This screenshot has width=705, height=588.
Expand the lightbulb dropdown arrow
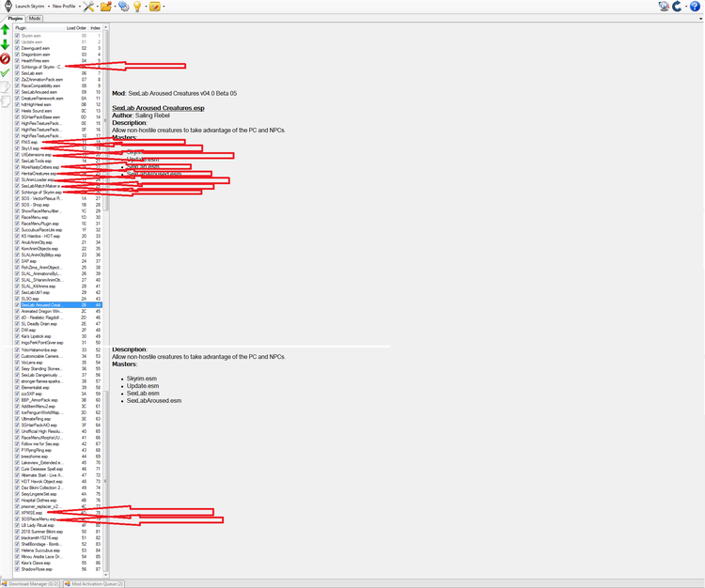click(146, 7)
